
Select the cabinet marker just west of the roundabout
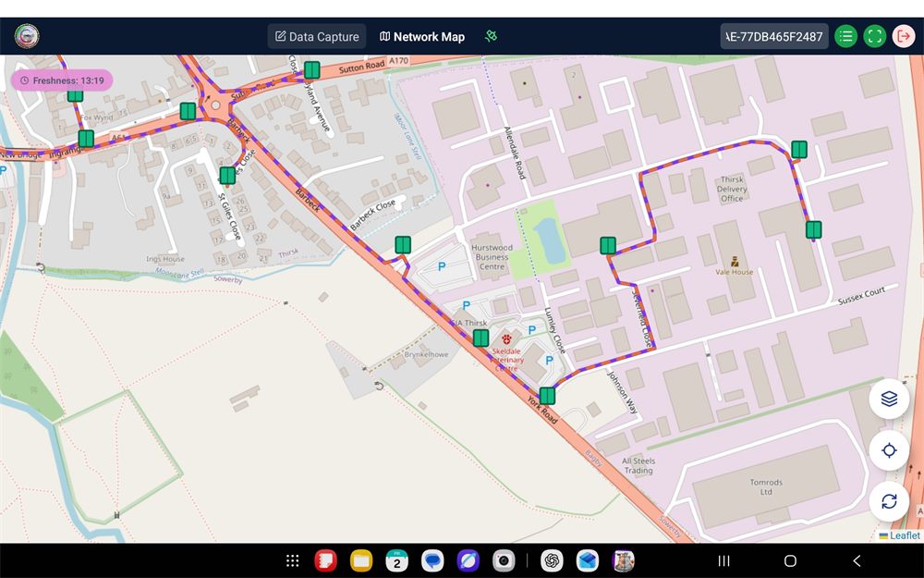(188, 111)
